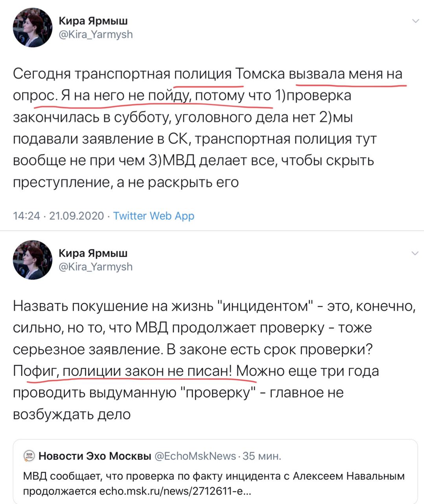This screenshot has width=424, height=504.
Task: Open the Новости Эхо Москвы account name
Action: [x=95, y=456]
